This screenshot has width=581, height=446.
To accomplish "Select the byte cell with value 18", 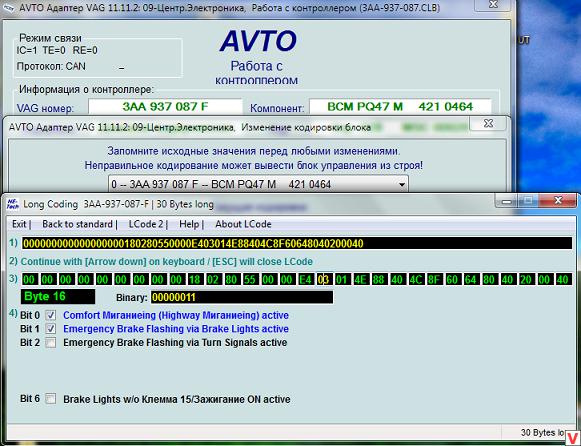I will point(195,279).
